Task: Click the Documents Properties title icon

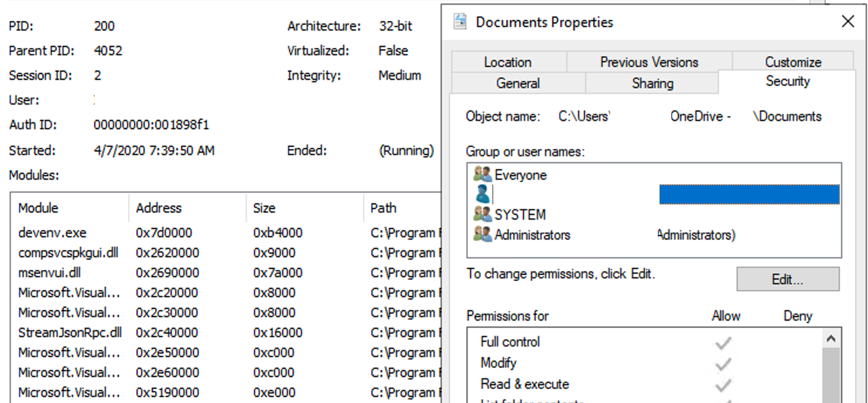Action: tap(460, 22)
